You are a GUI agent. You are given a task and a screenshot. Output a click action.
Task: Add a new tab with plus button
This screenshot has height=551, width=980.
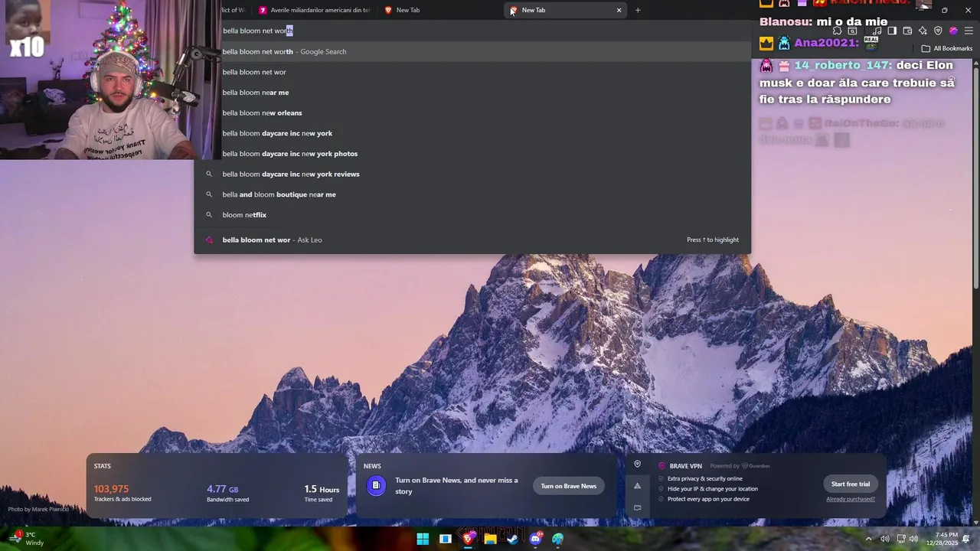coord(638,10)
